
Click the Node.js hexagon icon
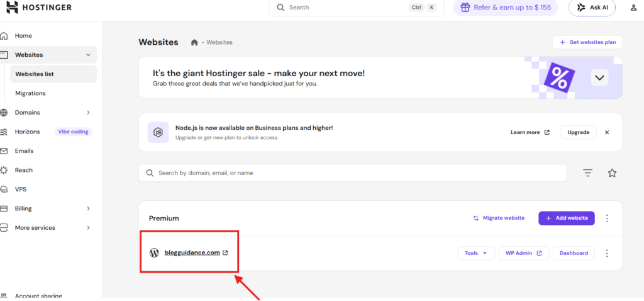click(x=158, y=132)
